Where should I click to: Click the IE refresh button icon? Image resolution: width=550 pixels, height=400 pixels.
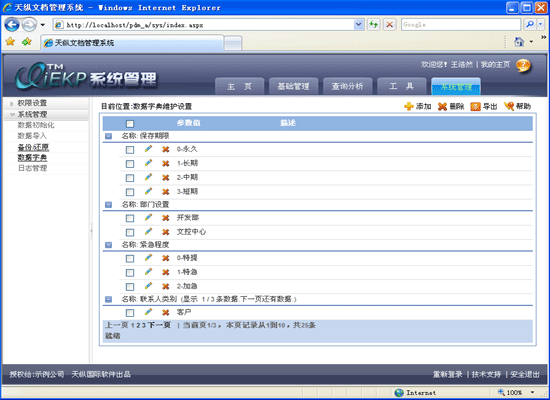pyautogui.click(x=374, y=25)
